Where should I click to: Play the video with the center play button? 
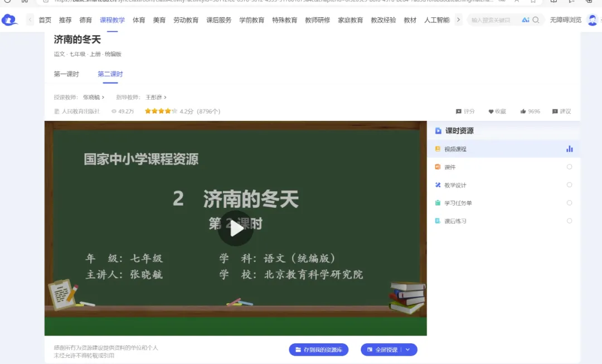[x=236, y=229]
